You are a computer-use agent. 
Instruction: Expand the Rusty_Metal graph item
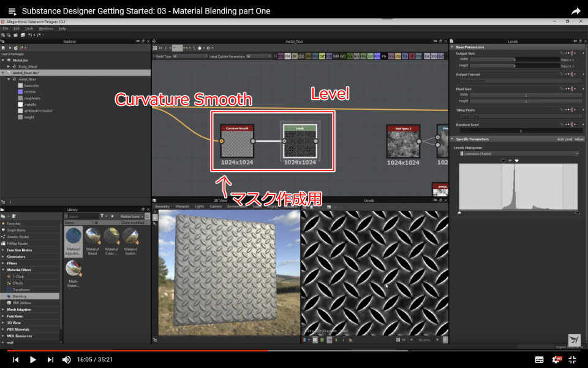tap(9, 66)
